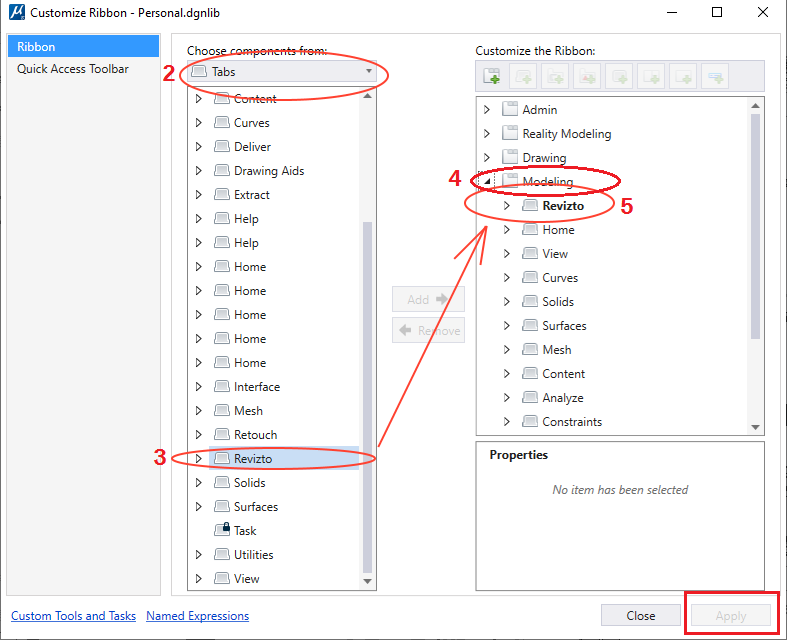789x640 pixels.
Task: Open the Custom Tools and Tasks link
Action: tap(73, 616)
